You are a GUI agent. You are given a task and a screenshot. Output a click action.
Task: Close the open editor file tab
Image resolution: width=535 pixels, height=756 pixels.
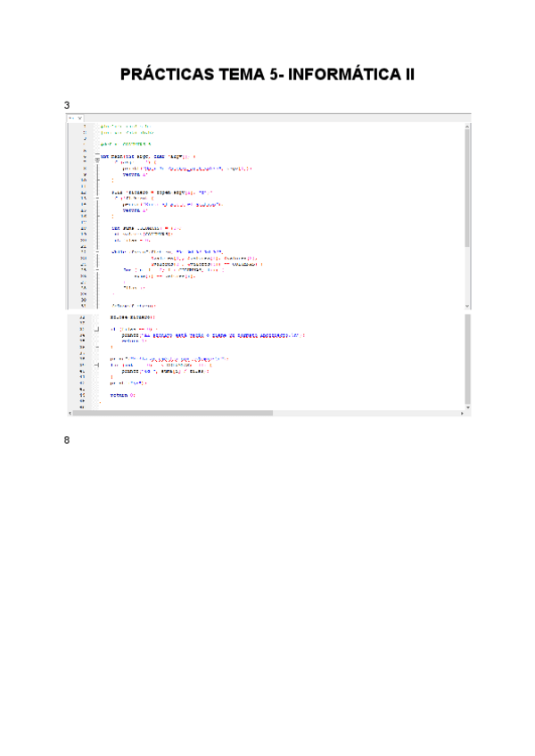pos(78,118)
